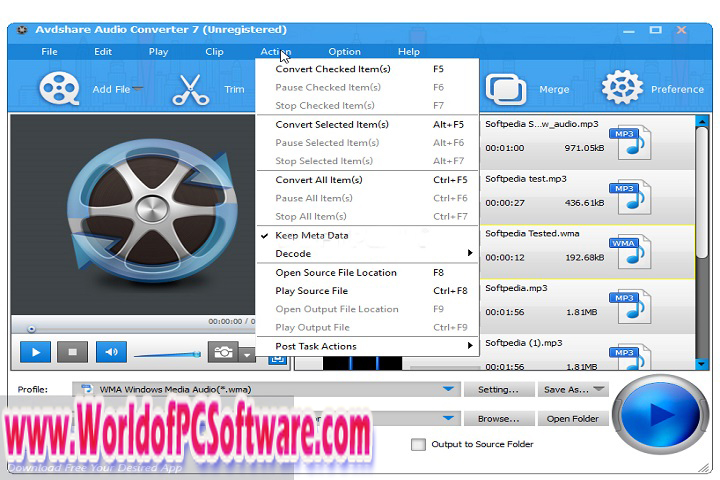Choose Convert Checked Item(s)
Screen dimensions: 720x480
pos(367,69)
